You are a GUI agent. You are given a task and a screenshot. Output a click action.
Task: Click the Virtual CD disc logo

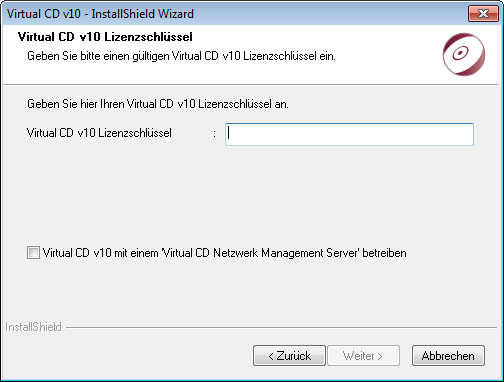tap(464, 54)
